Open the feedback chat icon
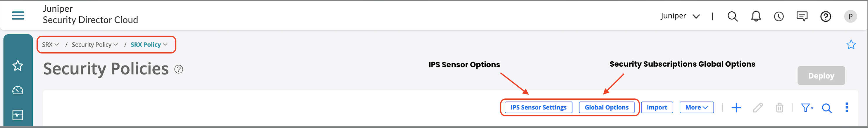 click(x=802, y=16)
